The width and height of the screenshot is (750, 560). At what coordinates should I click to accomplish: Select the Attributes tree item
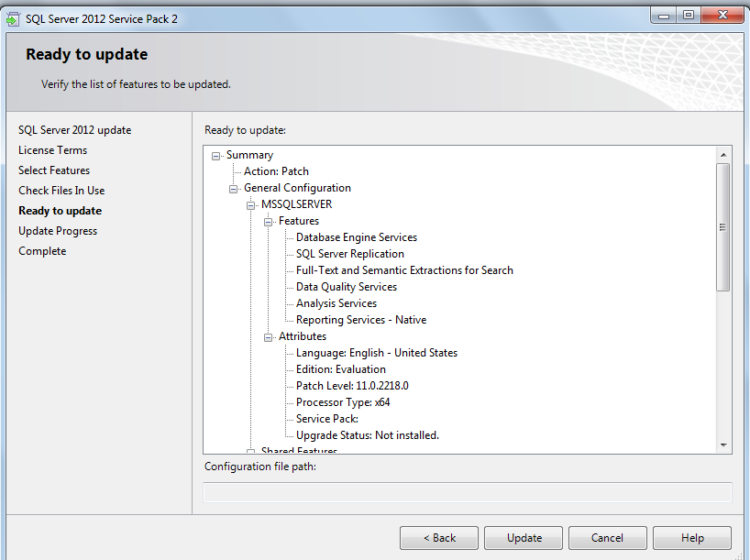point(303,336)
